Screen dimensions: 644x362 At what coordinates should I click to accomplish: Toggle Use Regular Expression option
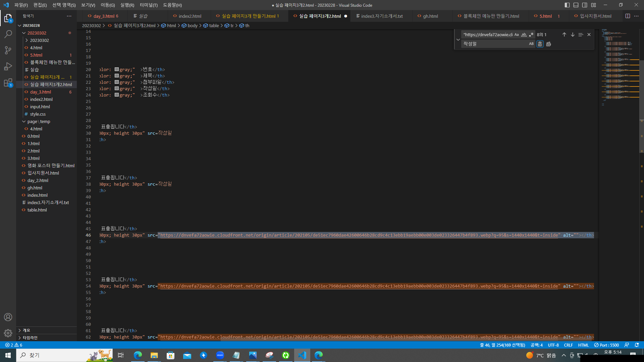531,35
